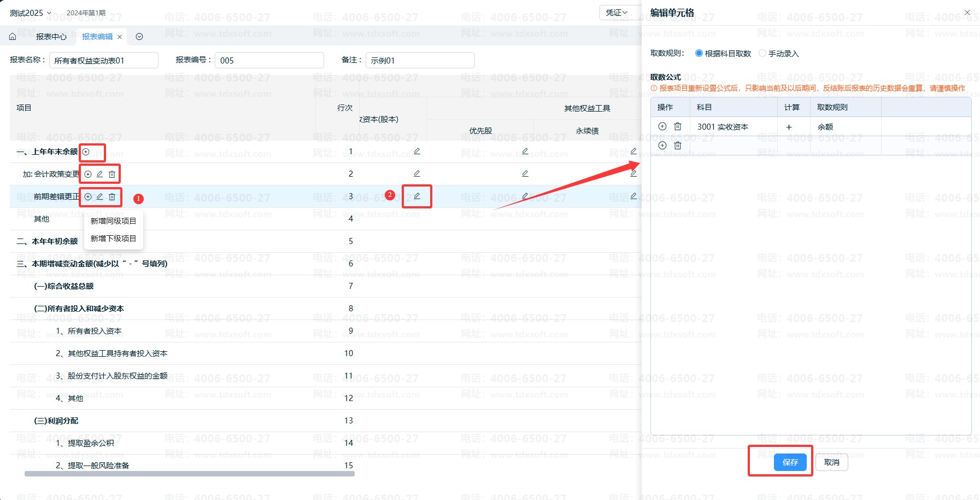Click the 保存 button
This screenshot has height=500, width=980.
point(790,462)
